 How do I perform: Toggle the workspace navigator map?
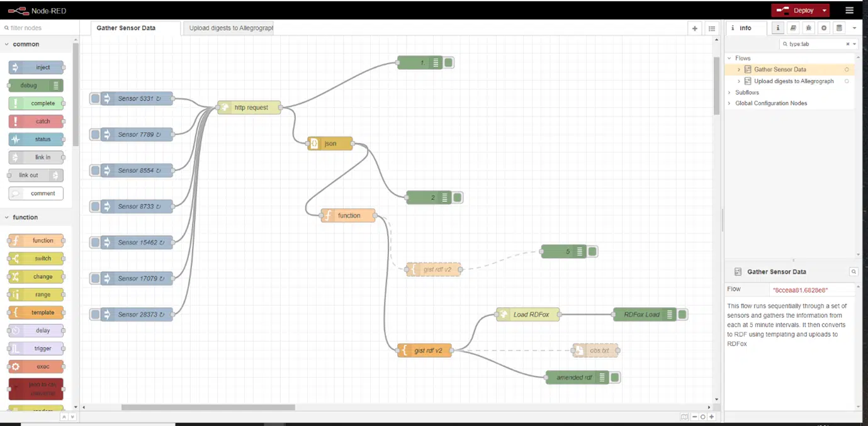[x=684, y=417]
